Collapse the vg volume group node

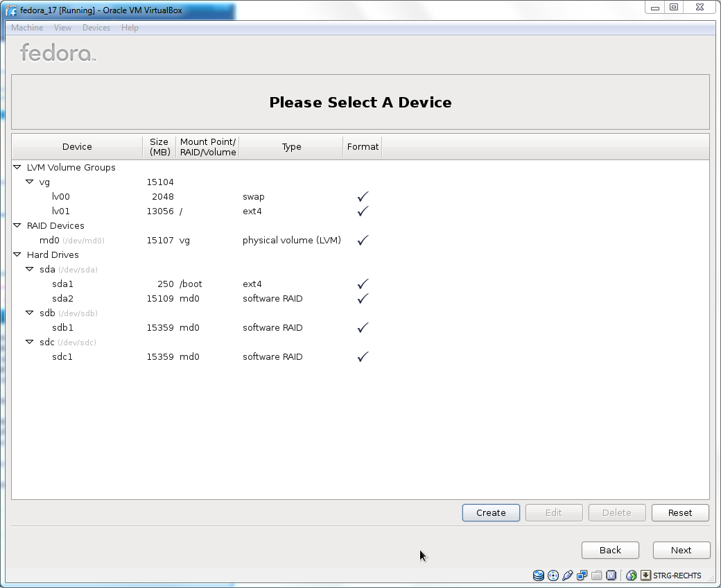[x=30, y=182]
